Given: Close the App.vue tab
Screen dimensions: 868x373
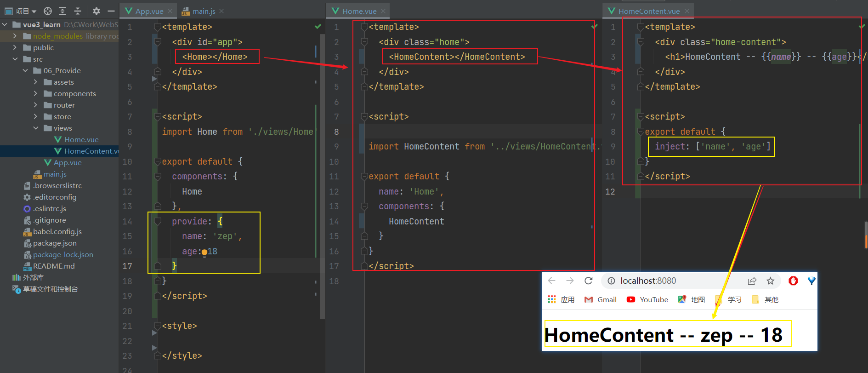Looking at the screenshot, I should point(170,11).
